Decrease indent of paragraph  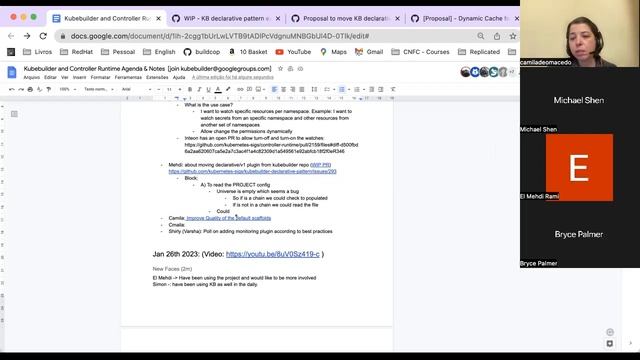(x=371, y=89)
